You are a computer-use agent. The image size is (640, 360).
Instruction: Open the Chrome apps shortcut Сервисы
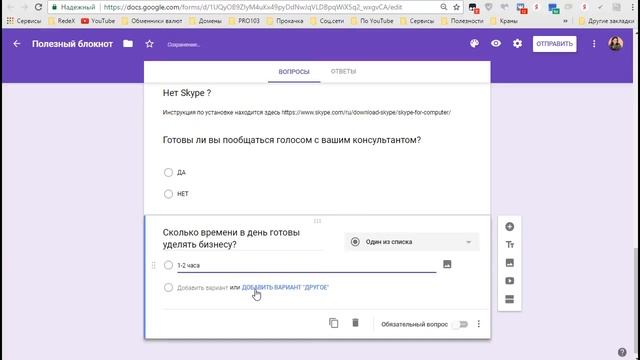click(24, 21)
